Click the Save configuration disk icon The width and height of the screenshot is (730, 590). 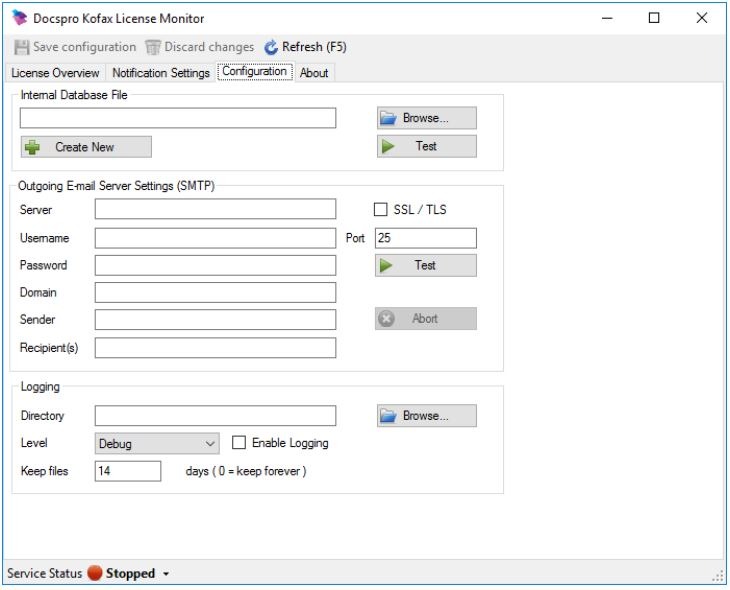(23, 47)
